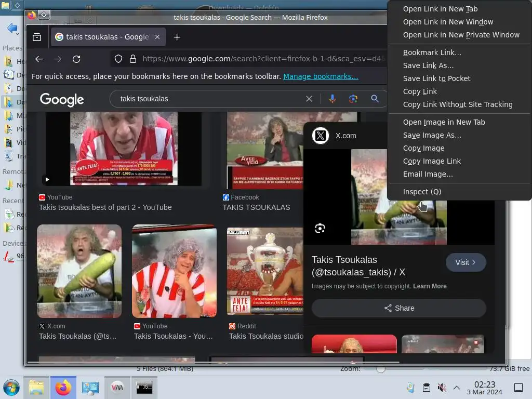This screenshot has width=532, height=399.
Task: Select Open Image in New Tab
Action: click(x=459, y=122)
